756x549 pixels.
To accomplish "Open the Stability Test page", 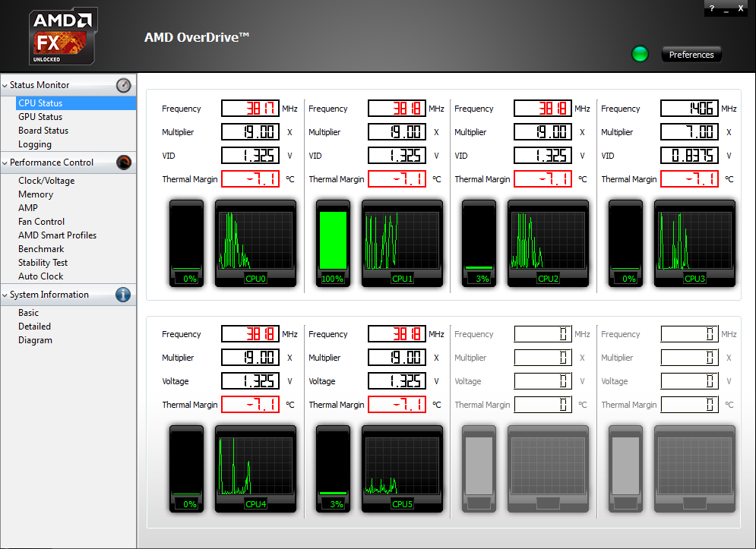I will pyautogui.click(x=43, y=263).
